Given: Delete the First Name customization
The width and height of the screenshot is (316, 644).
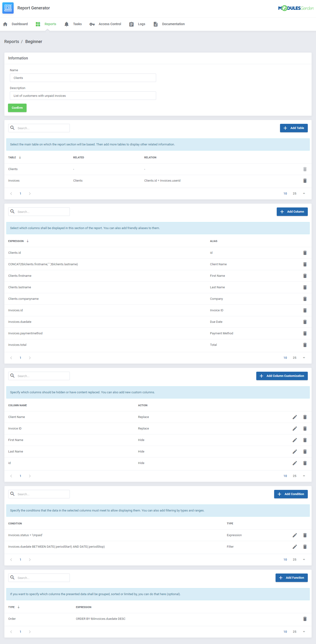Looking at the screenshot, I should pos(305,440).
